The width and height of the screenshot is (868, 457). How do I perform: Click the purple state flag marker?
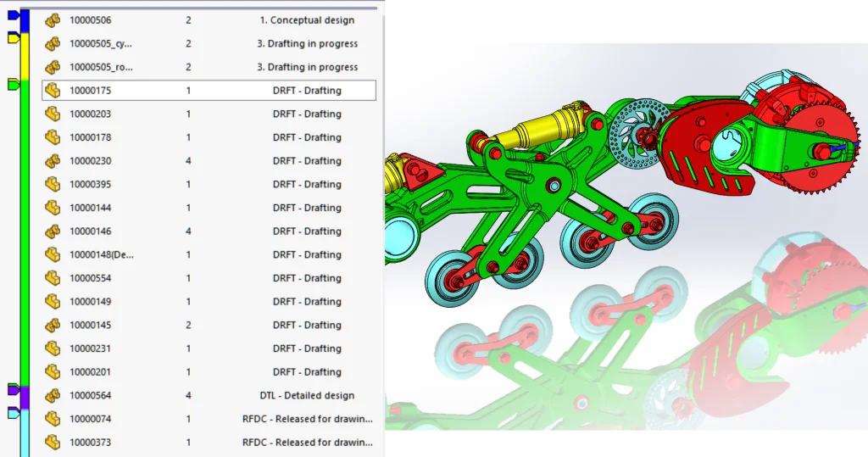(14, 390)
